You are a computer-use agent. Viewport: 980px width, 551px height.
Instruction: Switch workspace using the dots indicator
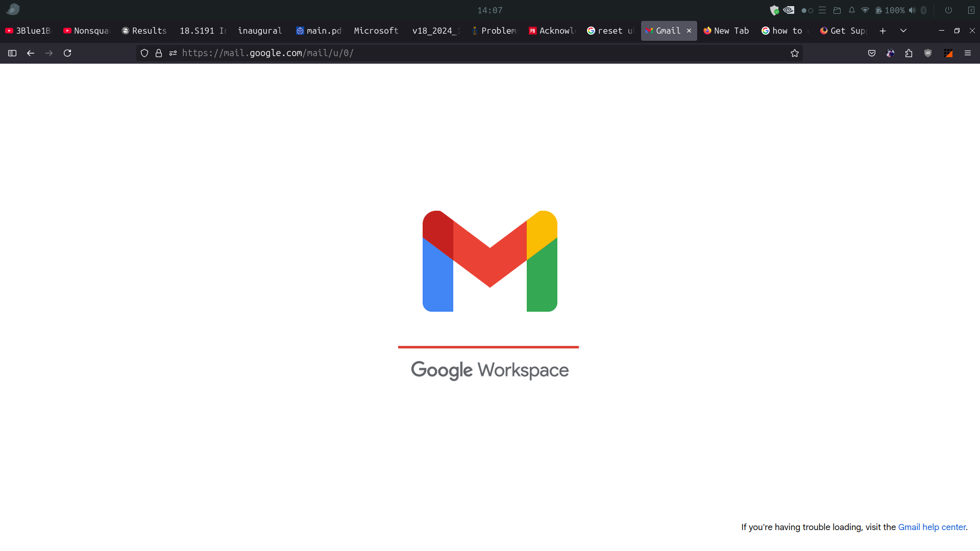tap(807, 10)
